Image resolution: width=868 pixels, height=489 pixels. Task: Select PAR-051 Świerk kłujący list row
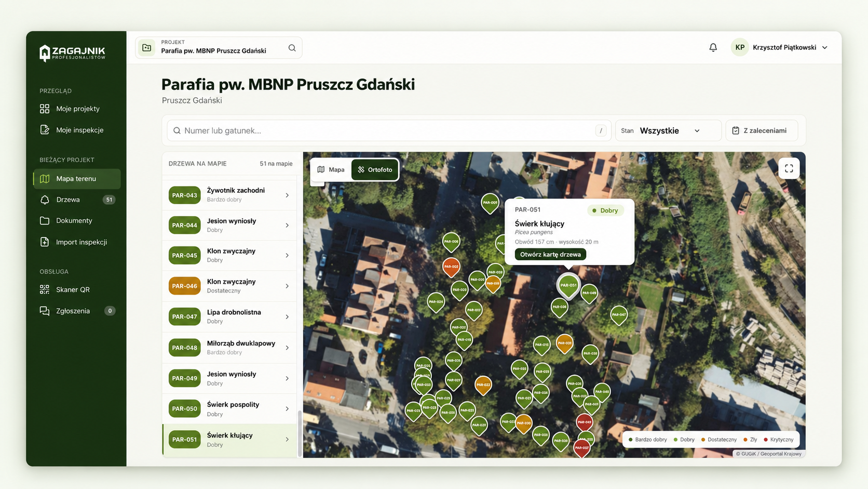coord(229,440)
